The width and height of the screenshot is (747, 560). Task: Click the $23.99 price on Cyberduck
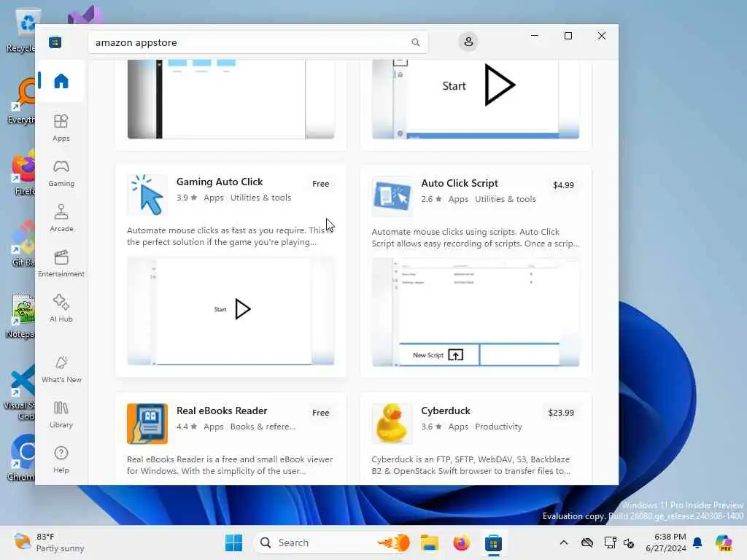[561, 413]
